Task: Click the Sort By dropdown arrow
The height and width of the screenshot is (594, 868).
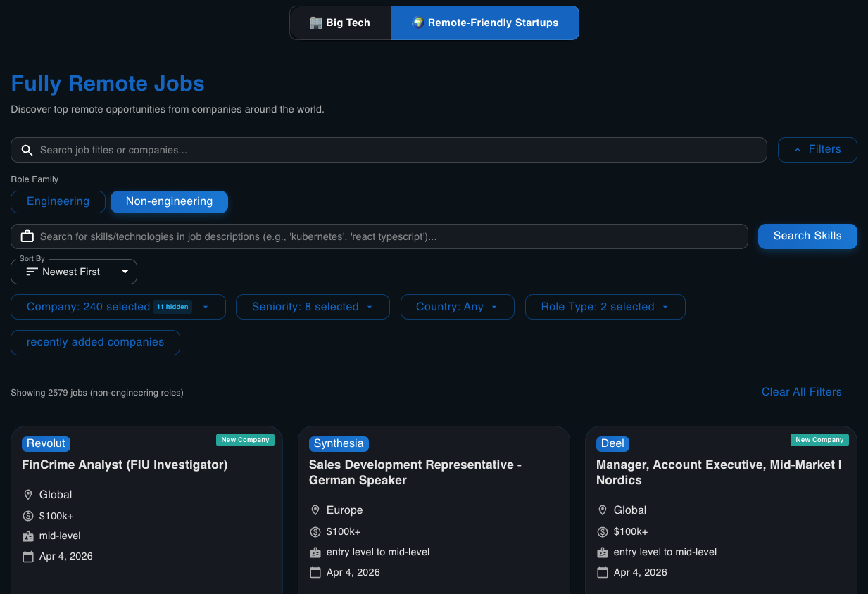Action: 125,272
